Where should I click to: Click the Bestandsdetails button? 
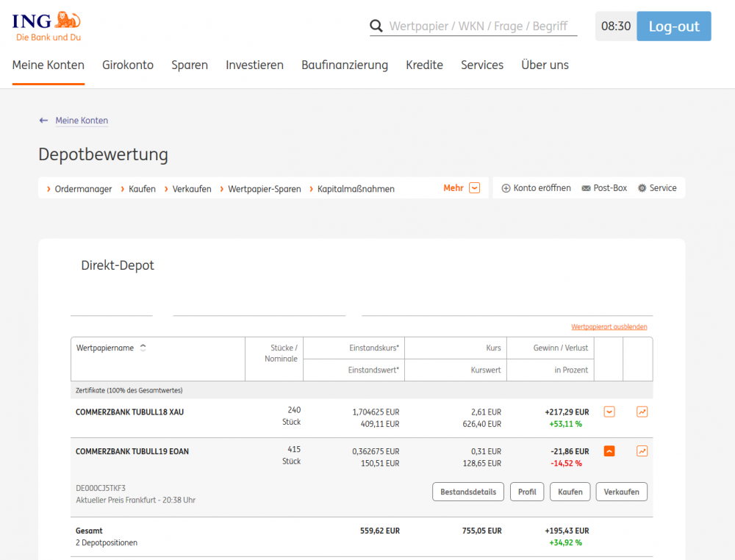coord(467,492)
